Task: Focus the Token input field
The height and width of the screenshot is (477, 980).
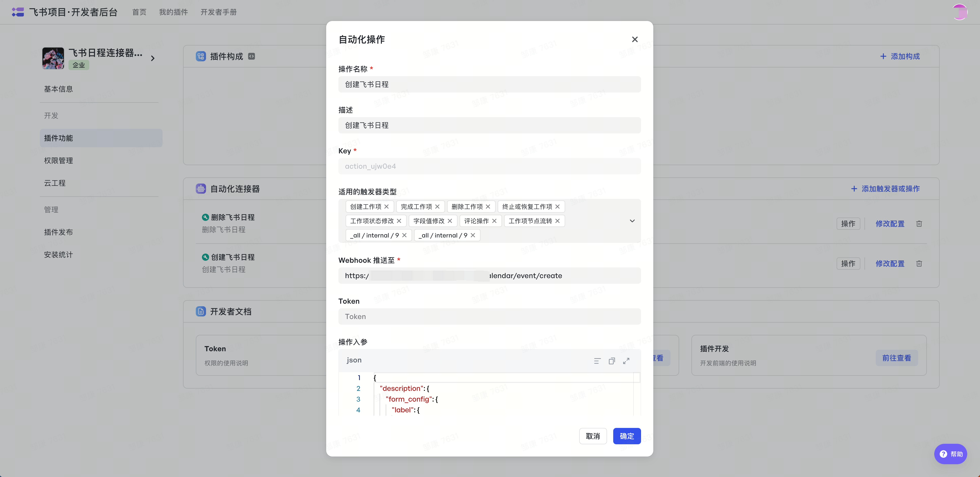Action: [x=490, y=316]
